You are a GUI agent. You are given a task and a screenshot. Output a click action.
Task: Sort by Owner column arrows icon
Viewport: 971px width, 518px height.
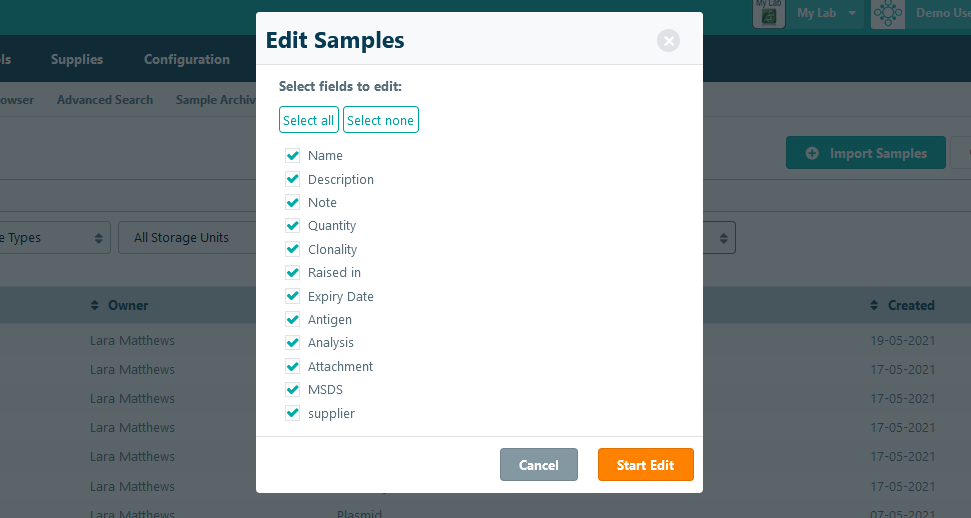coord(94,305)
